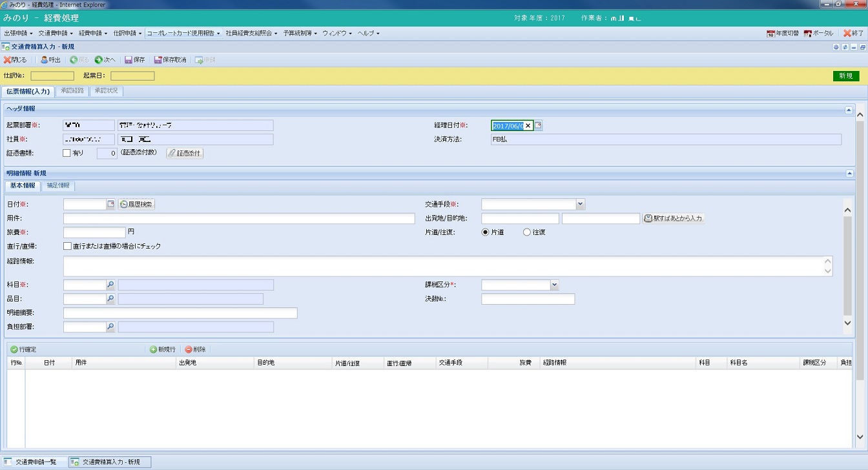The image size is (868, 470).
Task: Click the 科目 code input field
Action: point(85,285)
